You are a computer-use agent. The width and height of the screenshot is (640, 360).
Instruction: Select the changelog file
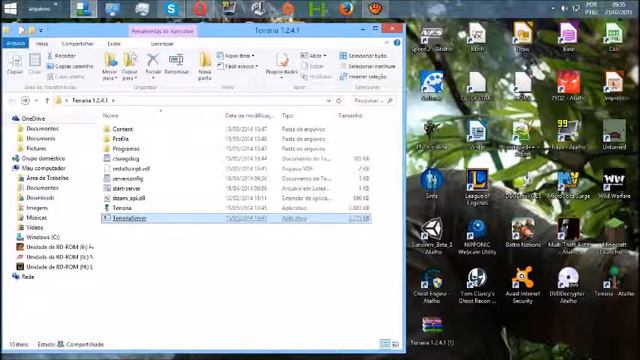(x=126, y=159)
